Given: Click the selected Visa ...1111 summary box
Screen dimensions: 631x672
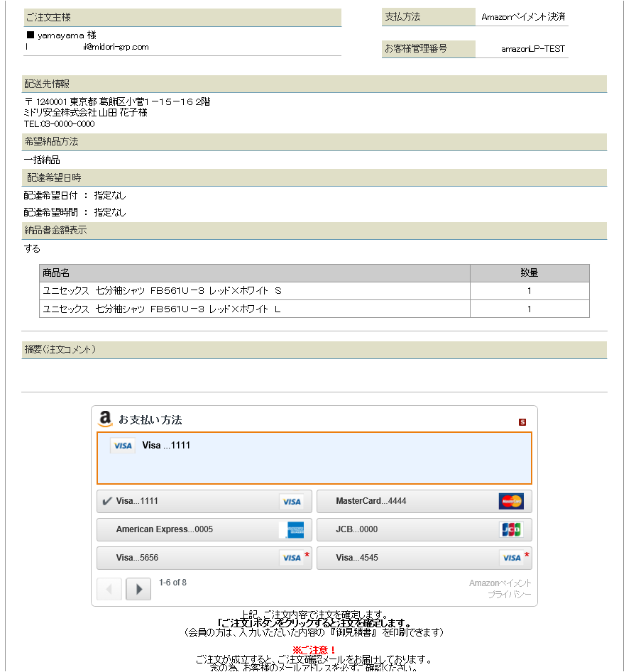Looking at the screenshot, I should click(314, 458).
